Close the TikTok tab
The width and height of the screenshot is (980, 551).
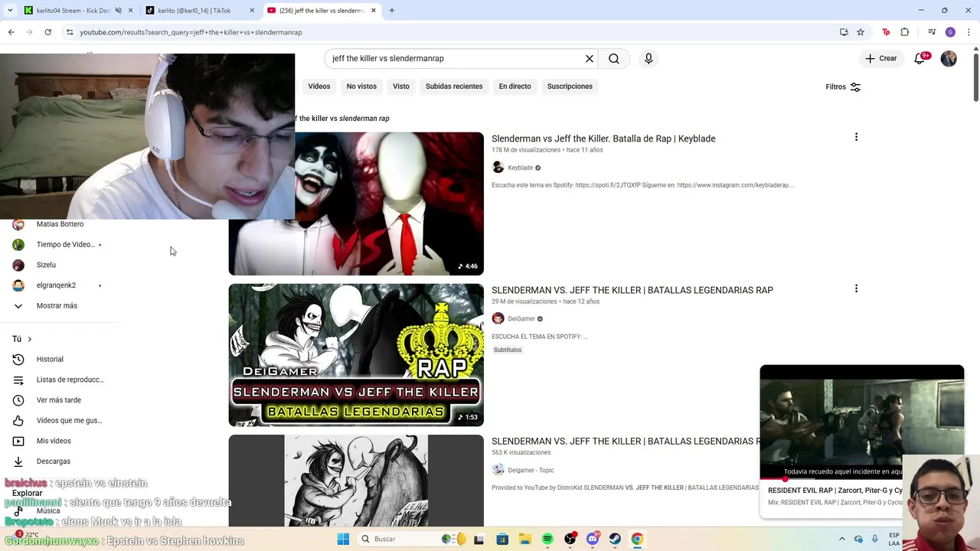[252, 11]
